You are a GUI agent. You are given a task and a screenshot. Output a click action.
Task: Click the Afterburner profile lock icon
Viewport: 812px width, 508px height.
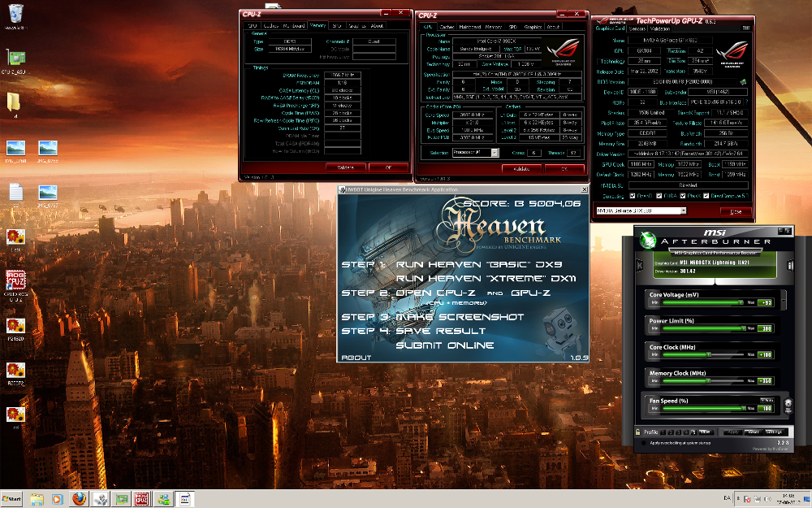coord(637,432)
